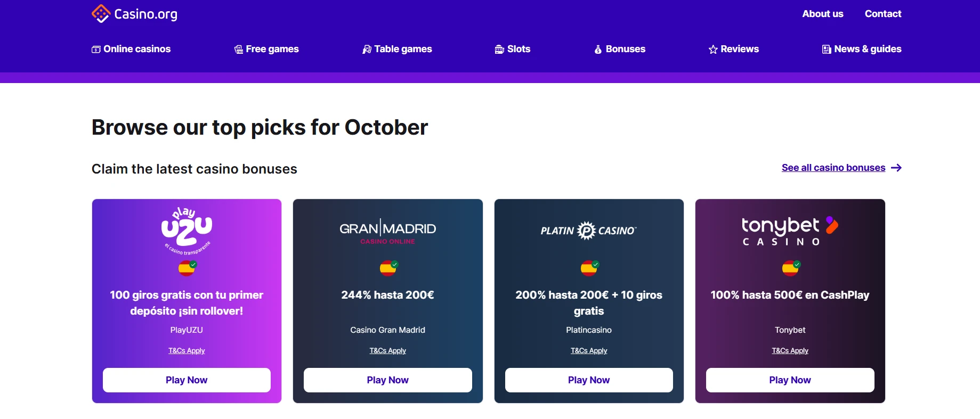The height and width of the screenshot is (419, 980).
Task: Click the Reviews star icon
Action: point(713,50)
